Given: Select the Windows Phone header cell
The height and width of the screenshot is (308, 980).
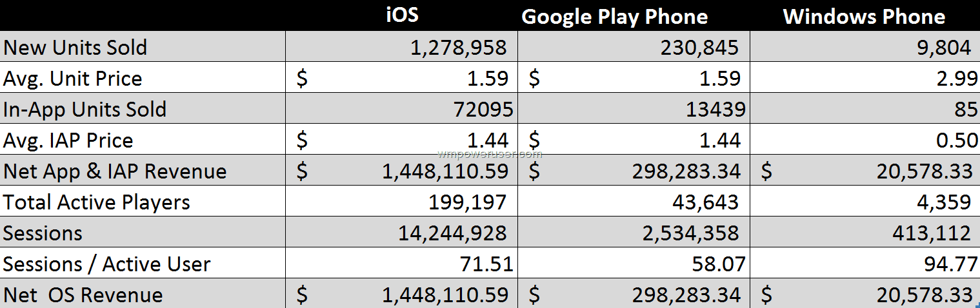Looking at the screenshot, I should click(x=865, y=15).
